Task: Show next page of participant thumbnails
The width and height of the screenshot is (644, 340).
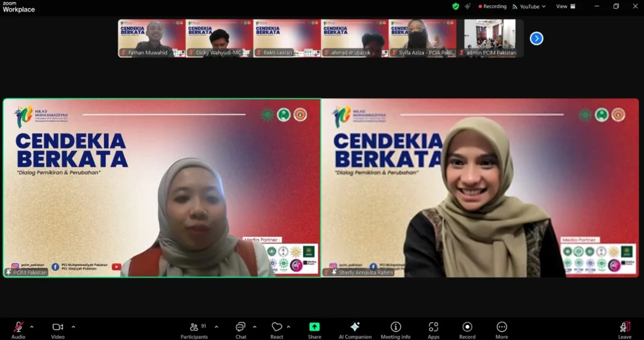Action: coord(536,38)
